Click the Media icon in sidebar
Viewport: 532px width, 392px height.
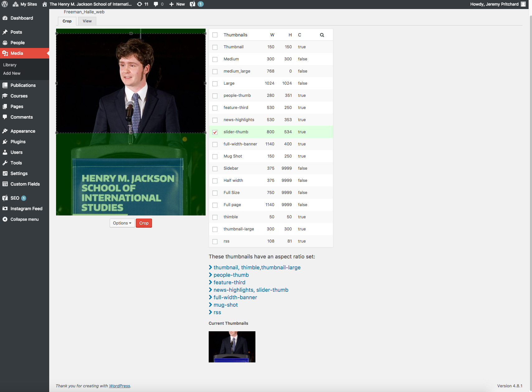5,53
